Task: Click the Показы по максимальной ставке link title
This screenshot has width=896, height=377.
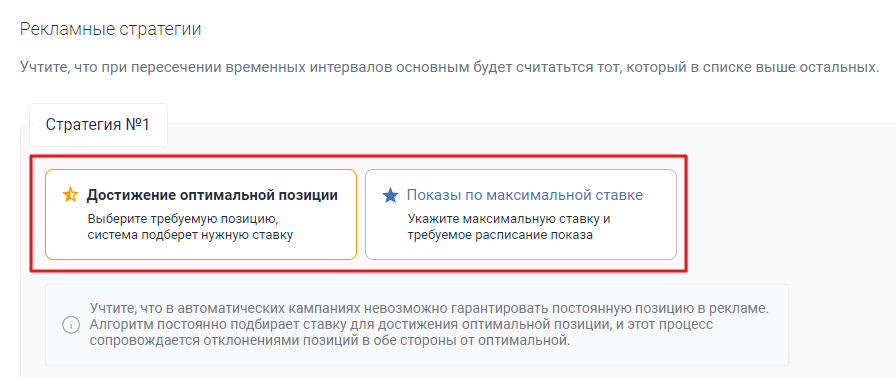Action: (x=525, y=195)
